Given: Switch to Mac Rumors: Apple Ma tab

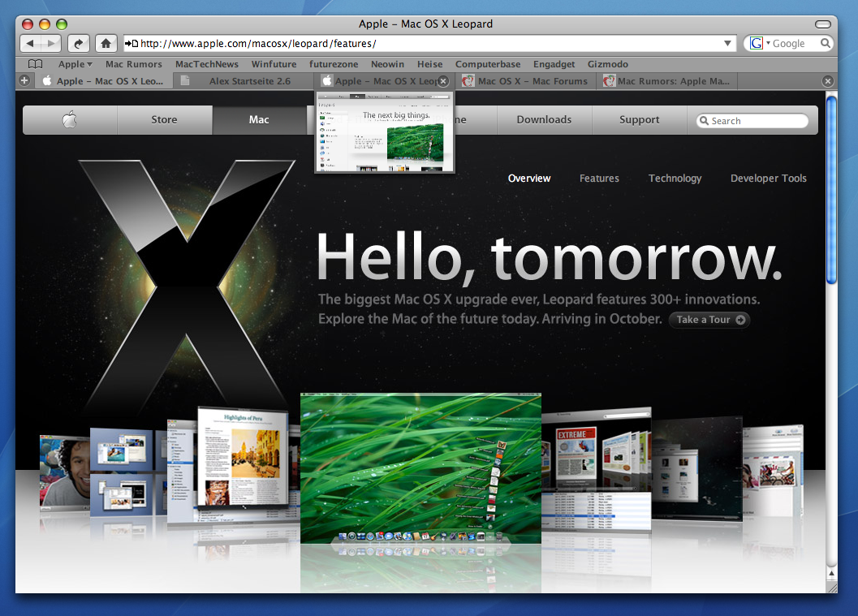Looking at the screenshot, I should click(x=666, y=81).
